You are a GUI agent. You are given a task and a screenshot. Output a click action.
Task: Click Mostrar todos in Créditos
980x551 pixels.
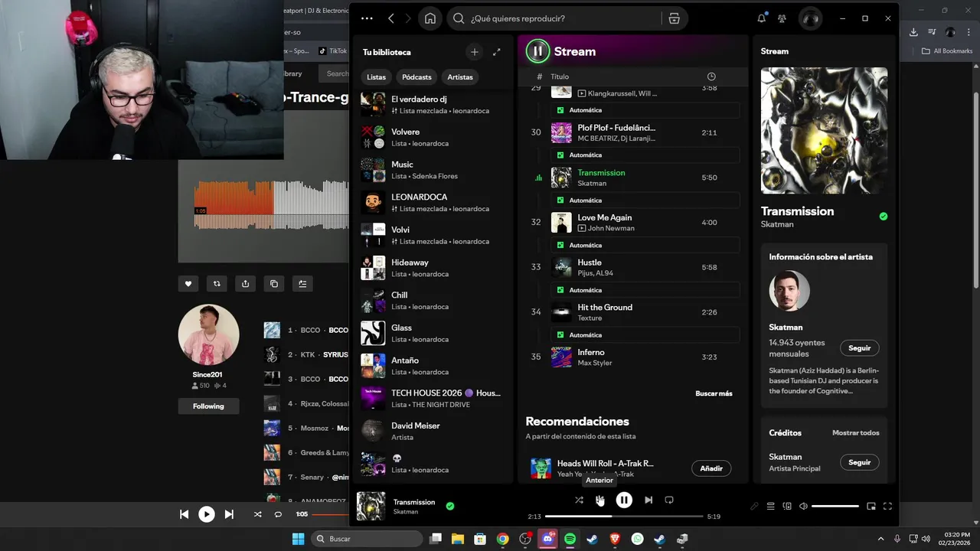coord(856,433)
